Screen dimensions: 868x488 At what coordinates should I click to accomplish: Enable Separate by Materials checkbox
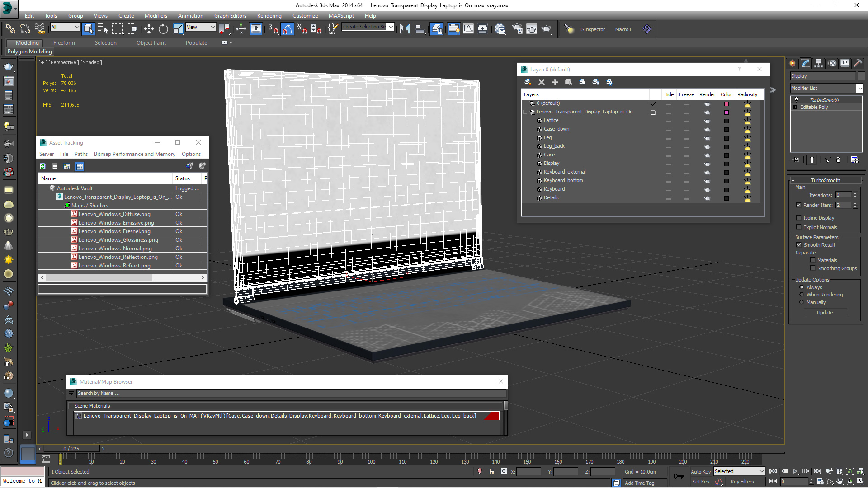pos(812,260)
